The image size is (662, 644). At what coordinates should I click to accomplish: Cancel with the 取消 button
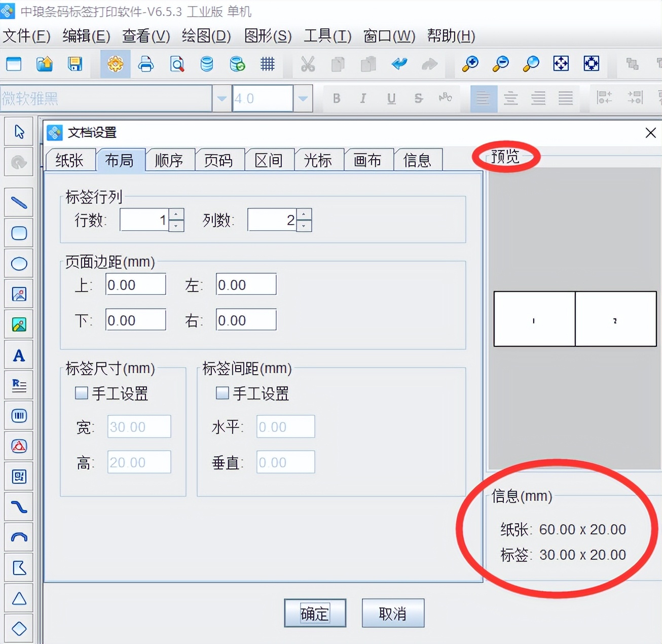(393, 613)
